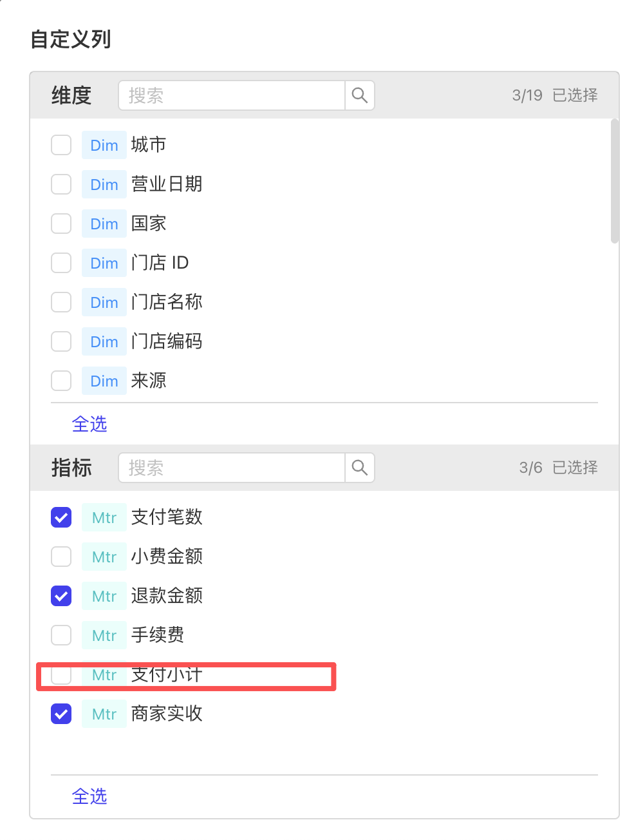Click the search magnifier icon in 指标 section
Screen dimensions: 627x840
click(360, 468)
